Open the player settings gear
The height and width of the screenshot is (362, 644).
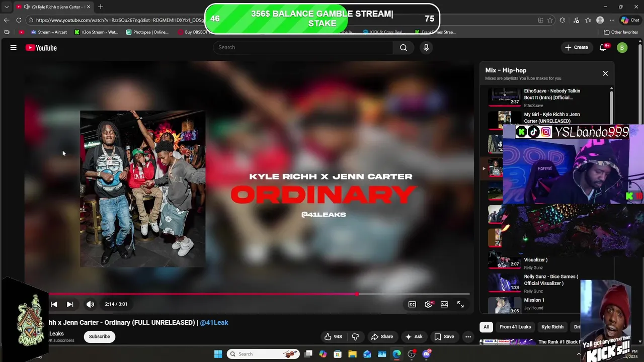click(x=428, y=304)
